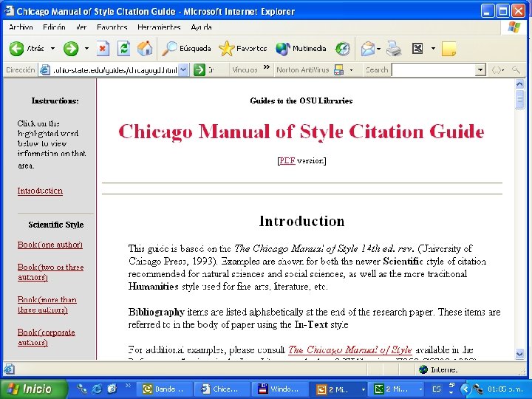The image size is (532, 399).
Task: Open the Multimedia toolbar button
Action: pyautogui.click(x=301, y=49)
